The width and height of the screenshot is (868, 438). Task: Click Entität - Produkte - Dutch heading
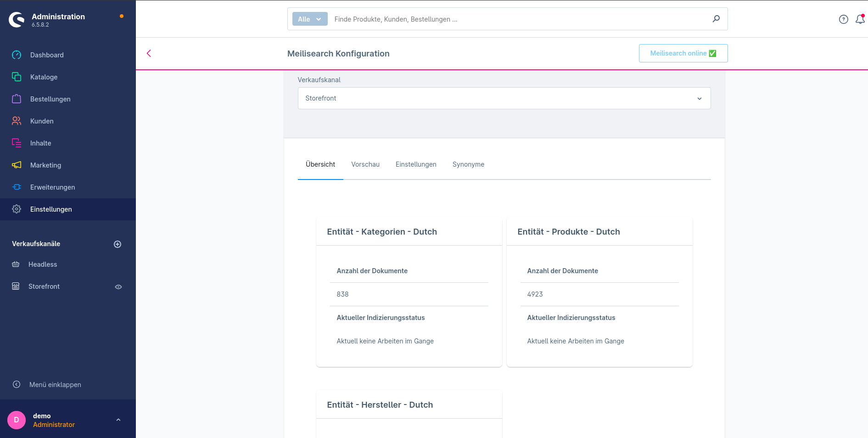click(x=569, y=232)
